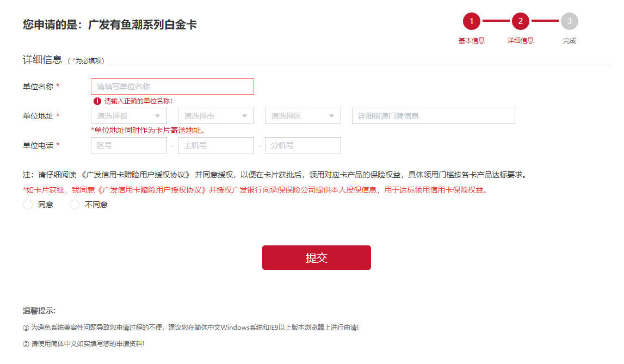The width and height of the screenshot is (624, 364).
Task: Click the title 广发有鱼潮系列白金卡
Action: (x=143, y=24)
